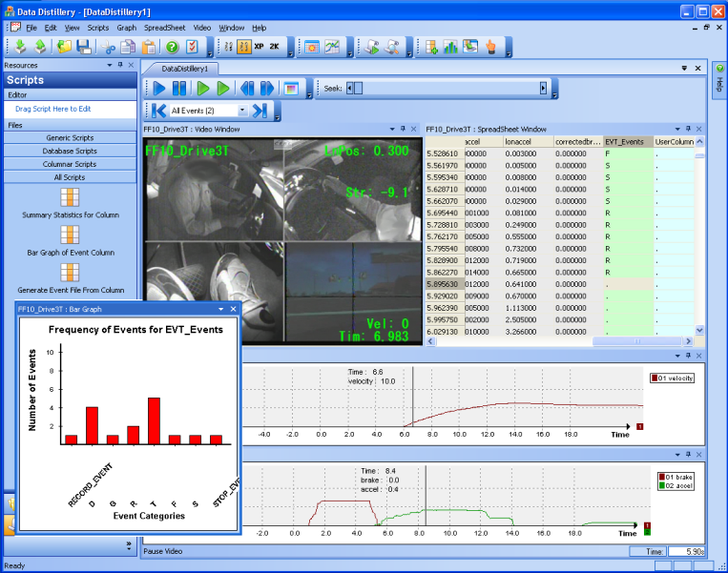Toggle the Resources panel pin
728x573 pixels.
120,65
